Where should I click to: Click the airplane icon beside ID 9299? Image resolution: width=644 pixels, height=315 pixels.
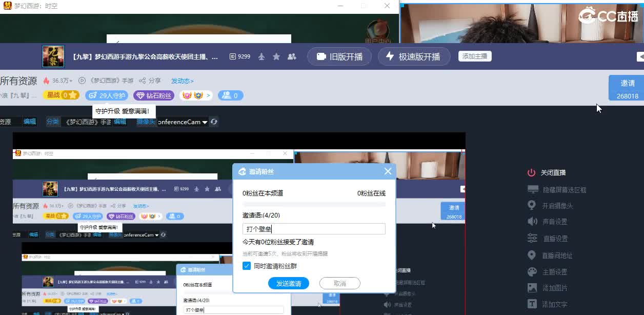[261, 56]
